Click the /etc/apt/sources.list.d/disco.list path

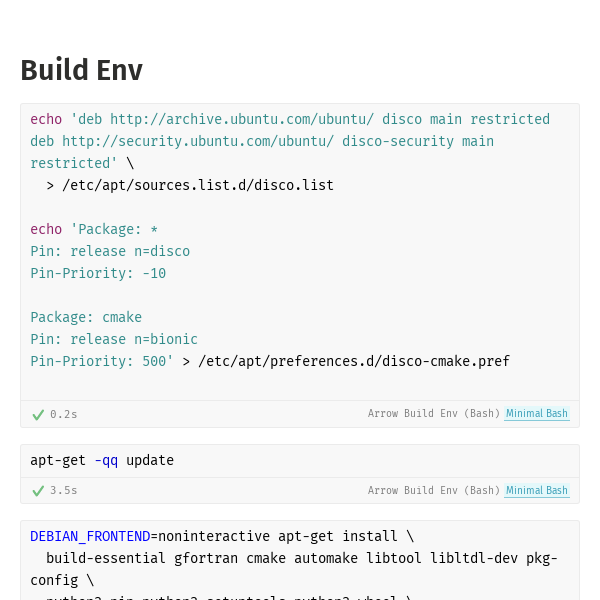click(x=198, y=186)
